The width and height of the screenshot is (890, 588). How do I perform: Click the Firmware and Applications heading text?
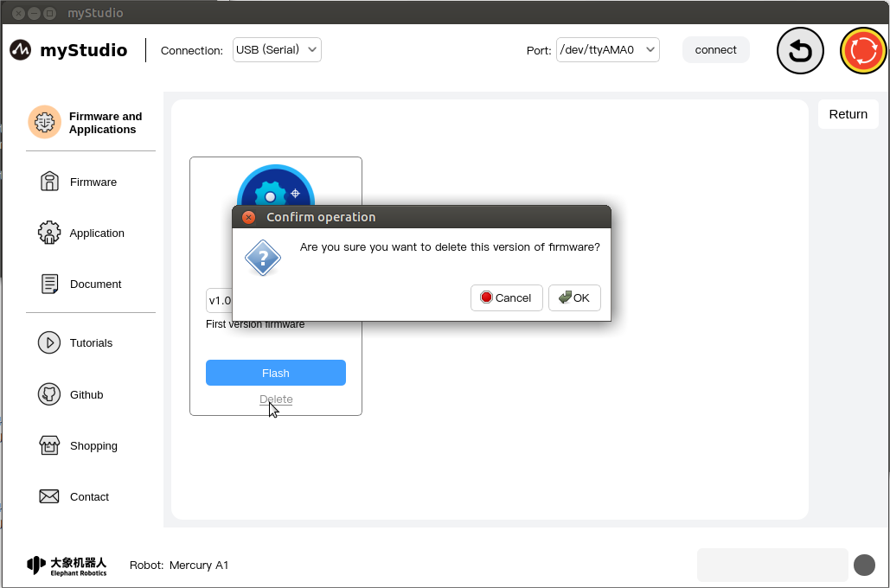point(106,123)
